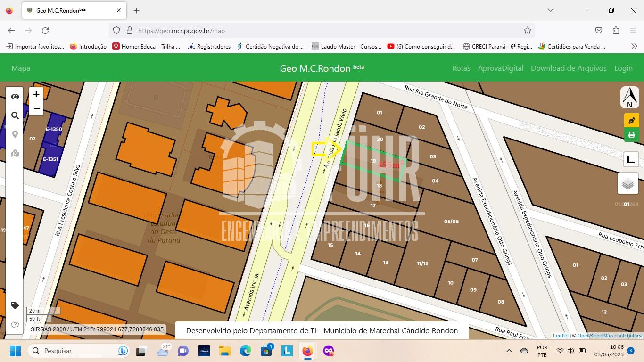This screenshot has height=362, width=644.
Task: Open the measure ruler tool on map
Action: point(631,159)
